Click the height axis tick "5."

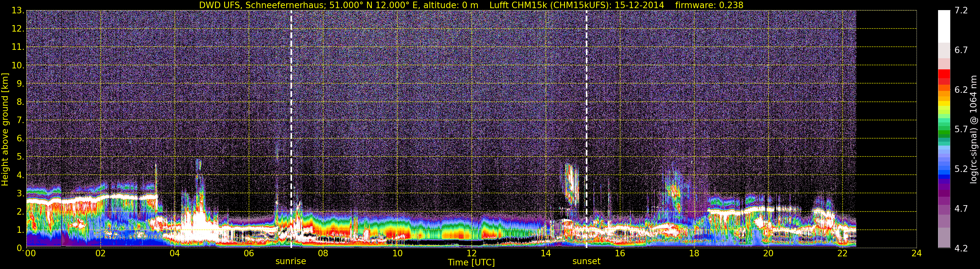click(x=20, y=157)
